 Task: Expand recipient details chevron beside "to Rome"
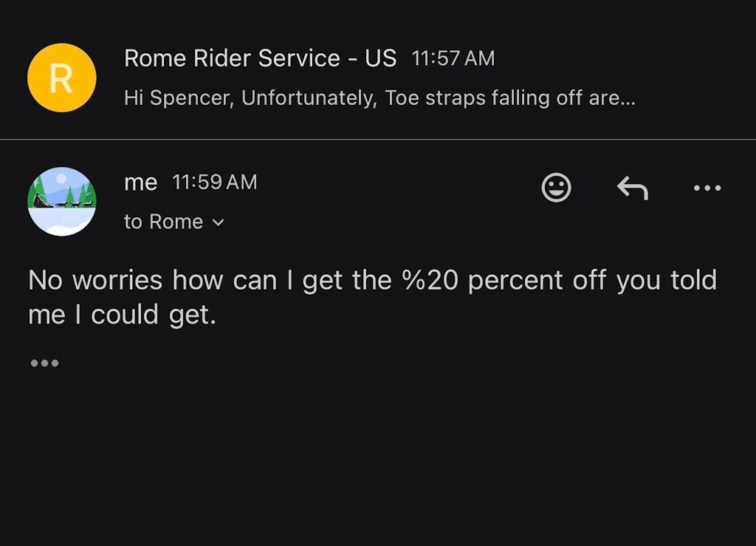[x=218, y=222]
